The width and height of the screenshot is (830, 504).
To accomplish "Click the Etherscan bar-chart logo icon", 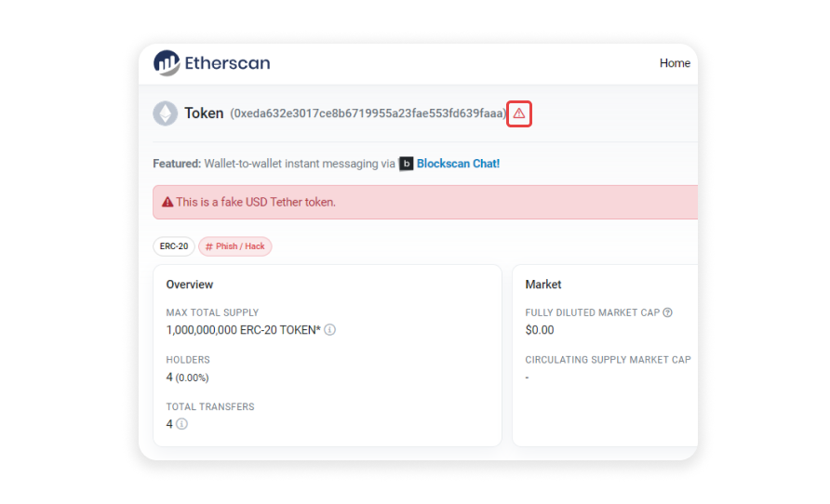I will pos(167,63).
